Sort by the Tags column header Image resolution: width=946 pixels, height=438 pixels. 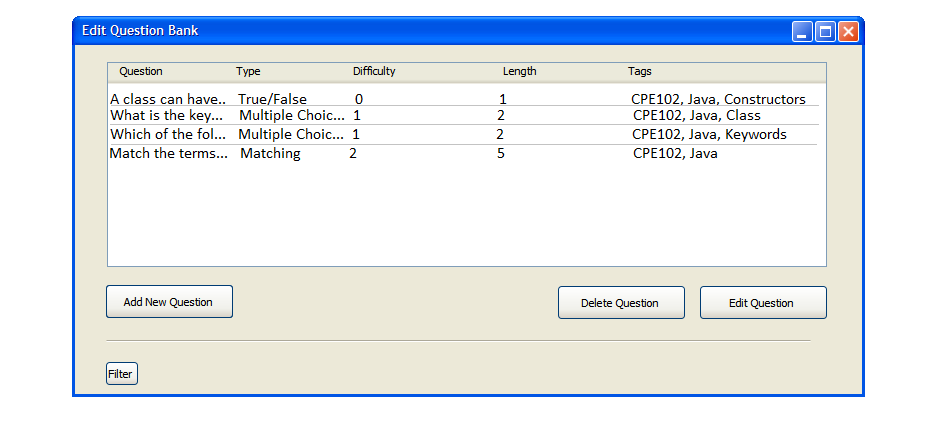640,72
